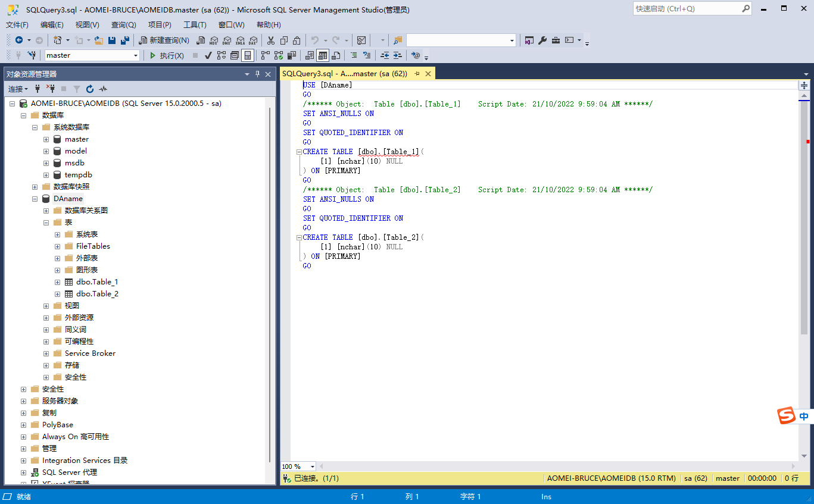814x504 pixels.
Task: Click the Display Estimated Execution Plan icon
Action: 222,55
